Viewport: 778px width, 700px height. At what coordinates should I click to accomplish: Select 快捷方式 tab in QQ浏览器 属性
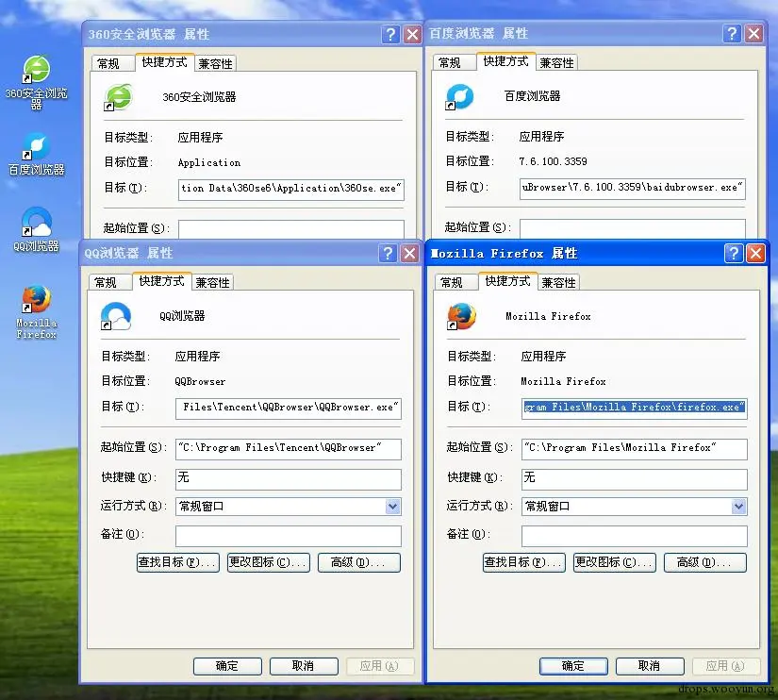(161, 281)
